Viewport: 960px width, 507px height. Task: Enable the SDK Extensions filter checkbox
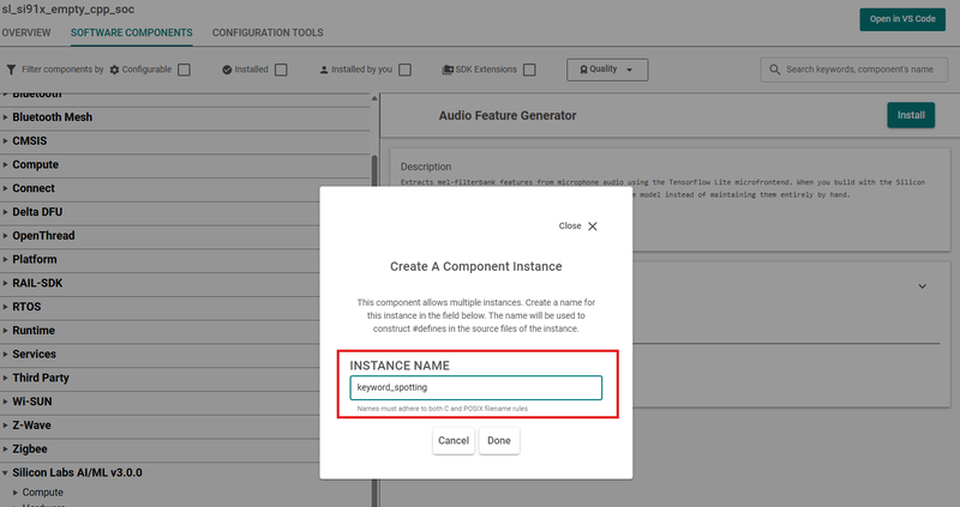tap(530, 70)
